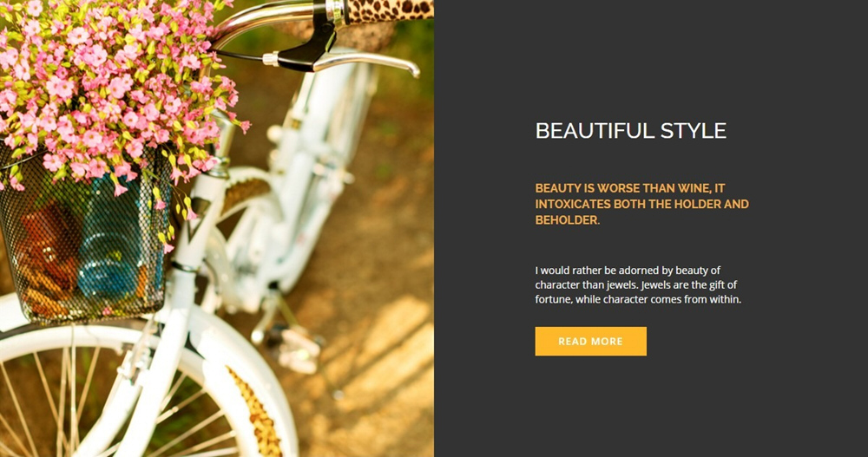Click the word BEAUTIFUL in the heading
This screenshot has width=868, height=457.
point(588,131)
